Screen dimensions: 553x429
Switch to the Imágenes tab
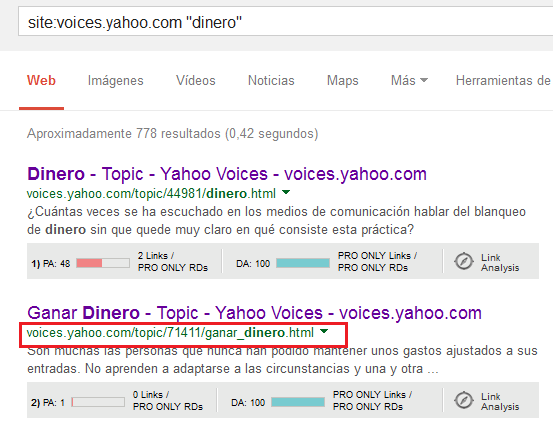pyautogui.click(x=115, y=80)
